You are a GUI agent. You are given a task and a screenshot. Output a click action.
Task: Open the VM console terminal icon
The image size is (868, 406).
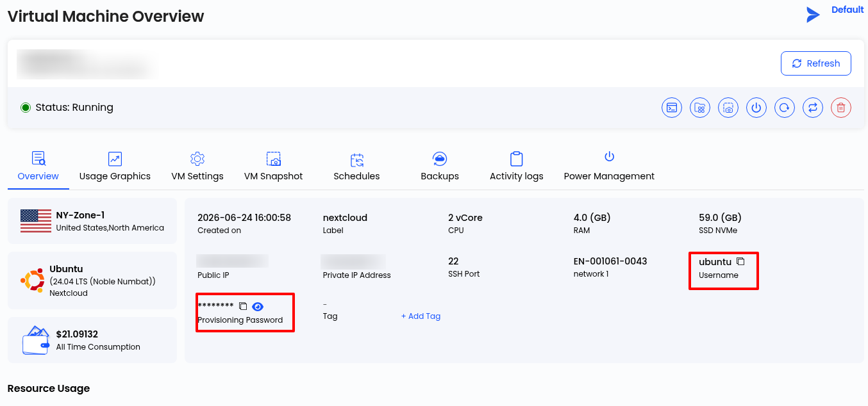672,108
